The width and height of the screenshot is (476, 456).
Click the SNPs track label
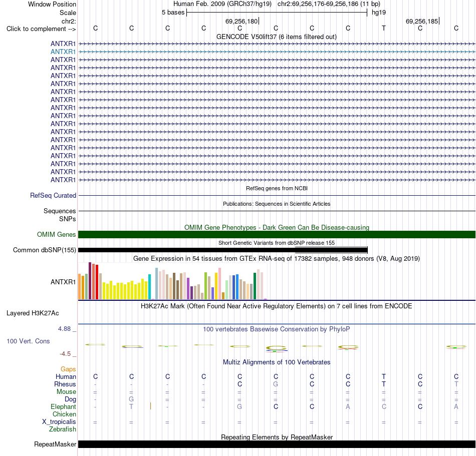click(68, 219)
